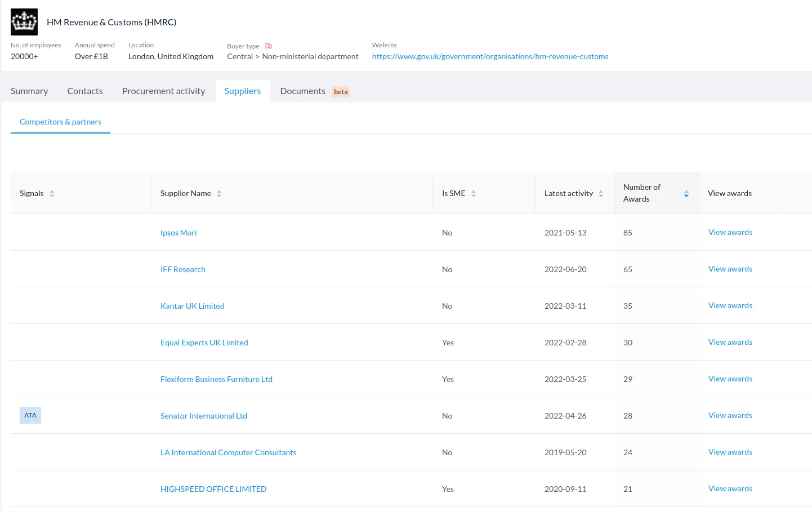Open Ipsos Mori supplier page
This screenshot has width=812, height=511.
179,233
